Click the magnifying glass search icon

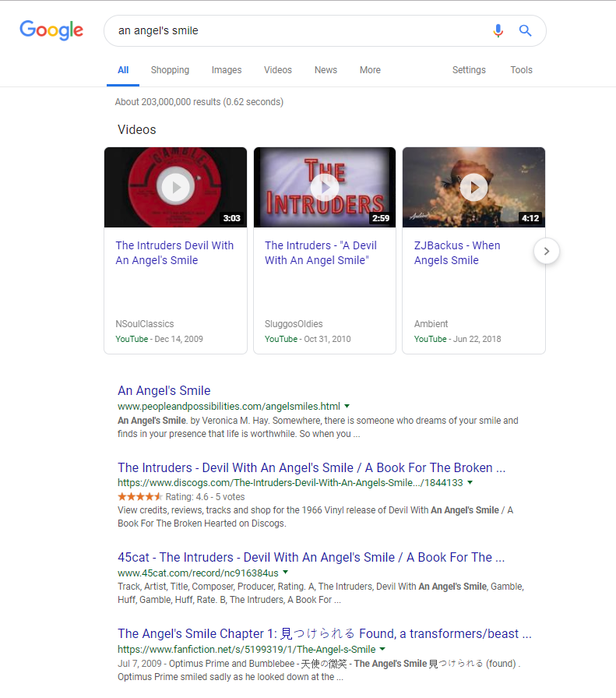click(x=525, y=30)
